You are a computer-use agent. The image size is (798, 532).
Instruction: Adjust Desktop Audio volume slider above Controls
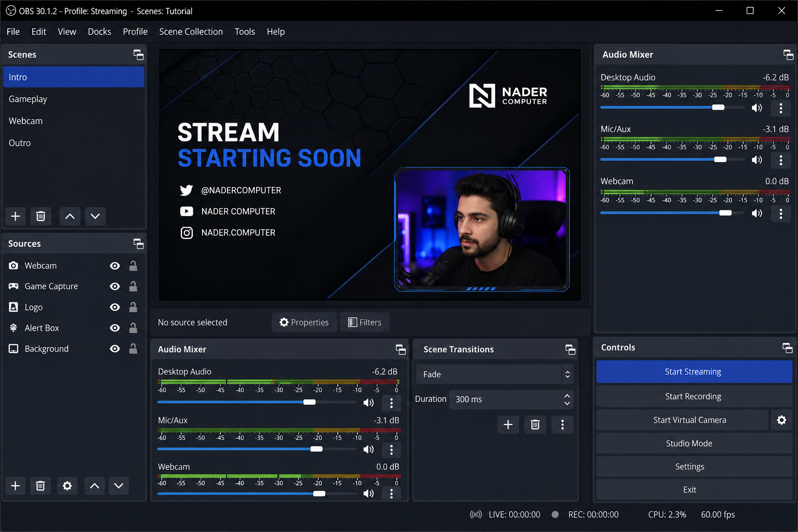pos(672,108)
